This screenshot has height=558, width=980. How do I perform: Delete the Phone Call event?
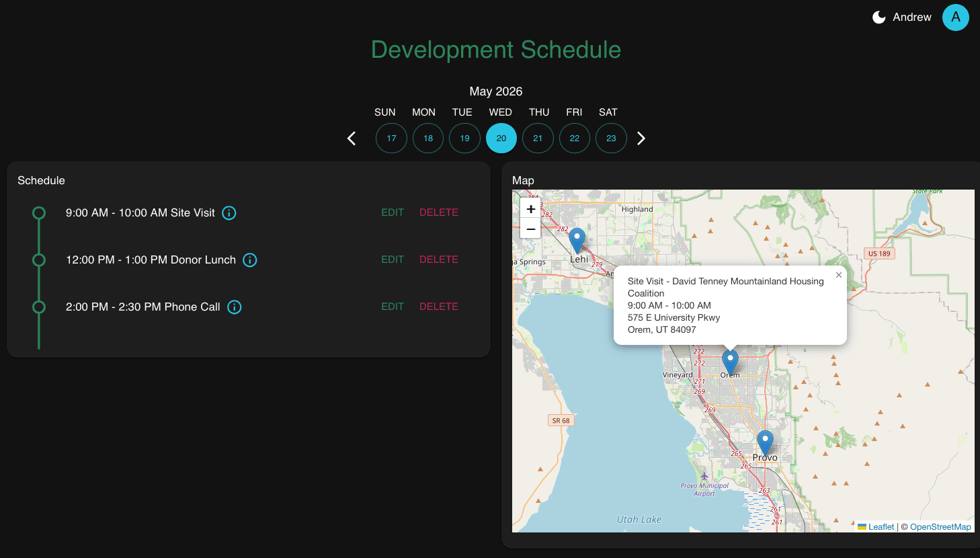[x=439, y=307]
